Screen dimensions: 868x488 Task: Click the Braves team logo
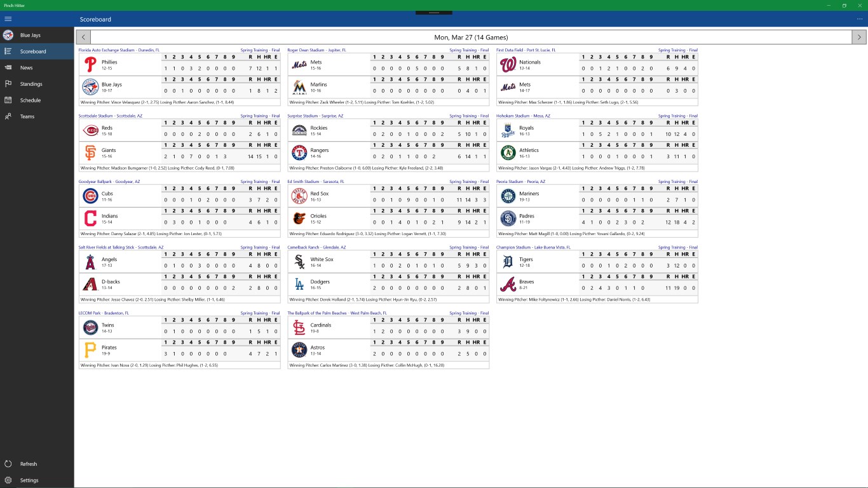click(x=508, y=284)
